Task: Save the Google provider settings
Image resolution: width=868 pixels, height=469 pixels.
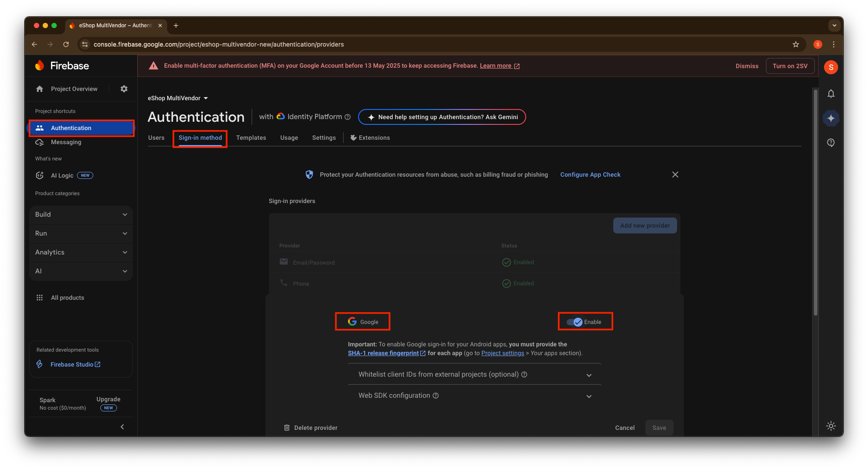Action: [x=659, y=428]
